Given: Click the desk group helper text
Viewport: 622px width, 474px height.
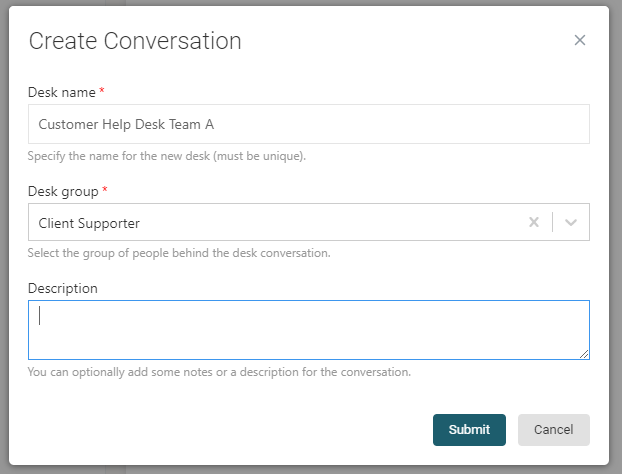Looking at the screenshot, I should [x=178, y=253].
